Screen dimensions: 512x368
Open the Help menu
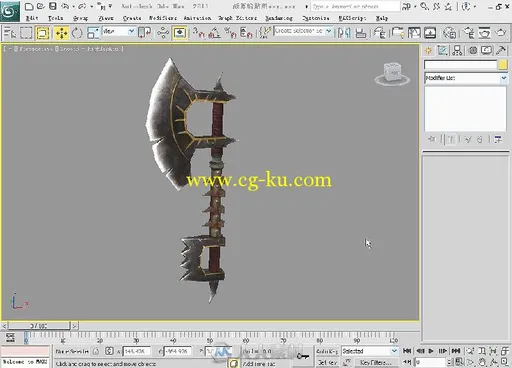382,18
